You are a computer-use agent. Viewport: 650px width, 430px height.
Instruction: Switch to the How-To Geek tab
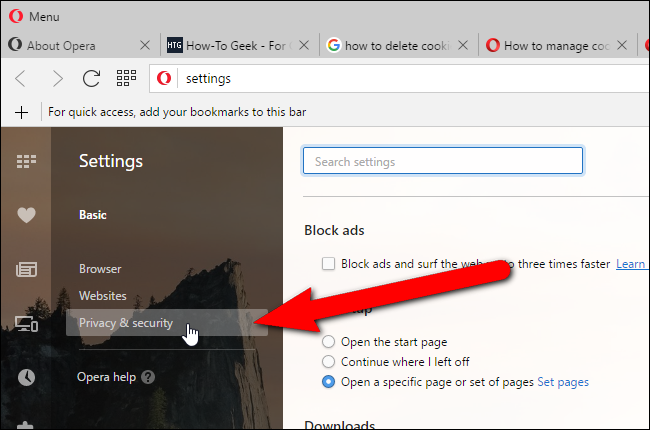coord(240,45)
